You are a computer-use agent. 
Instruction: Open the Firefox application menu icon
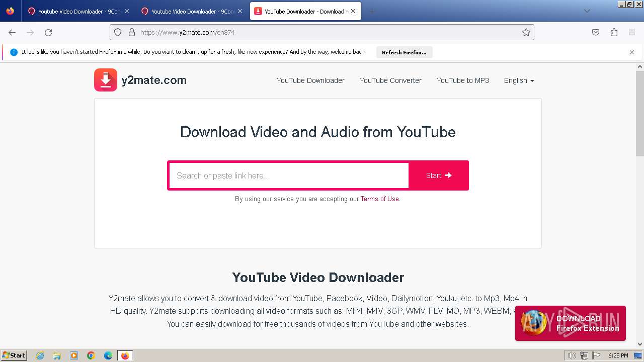point(632,32)
